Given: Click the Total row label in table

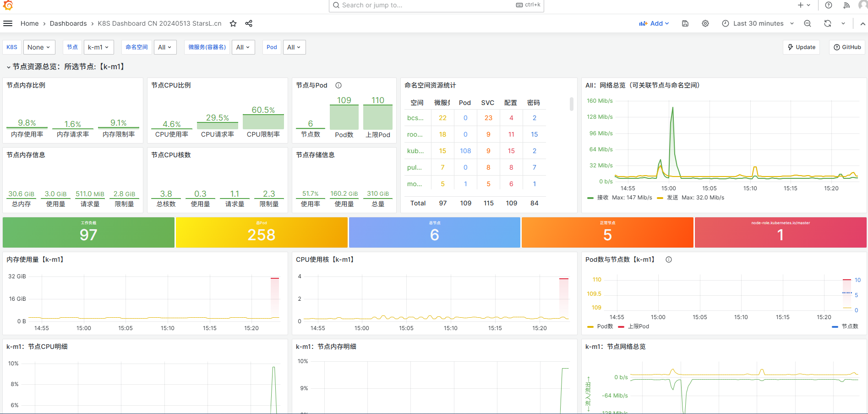Looking at the screenshot, I should 418,203.
